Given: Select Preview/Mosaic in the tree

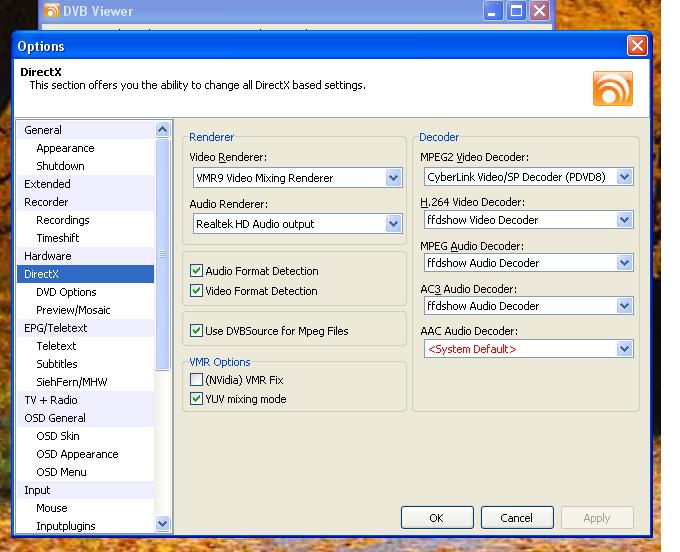Looking at the screenshot, I should (x=85, y=310).
